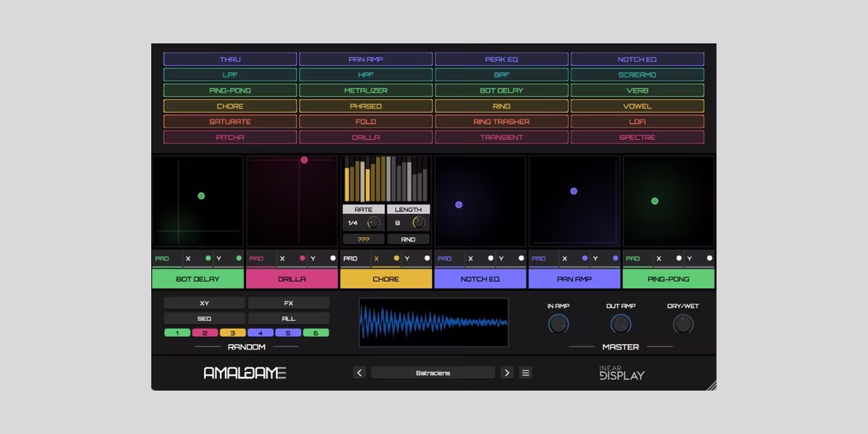Open the preset list via the hamburger icon

525,372
